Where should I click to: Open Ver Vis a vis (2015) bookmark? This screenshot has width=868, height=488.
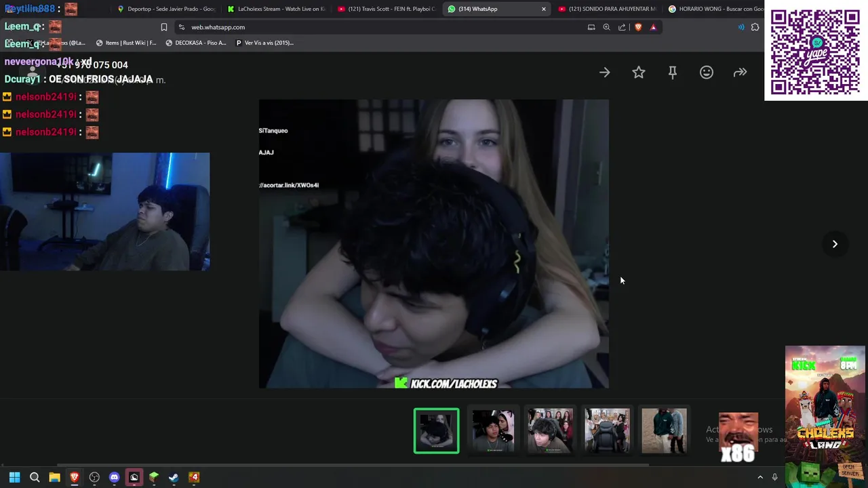(x=264, y=43)
